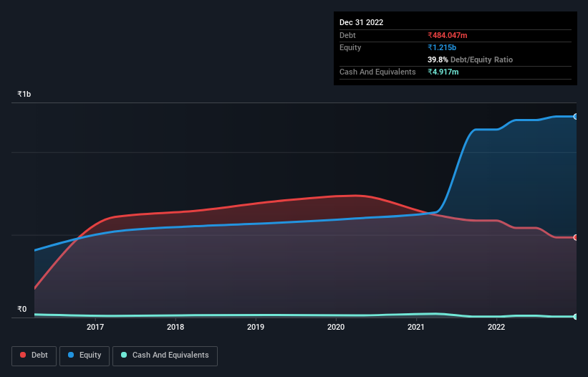The height and width of the screenshot is (377, 588).
Task: Click the Debt end-point marker on the red line
Action: pos(576,237)
